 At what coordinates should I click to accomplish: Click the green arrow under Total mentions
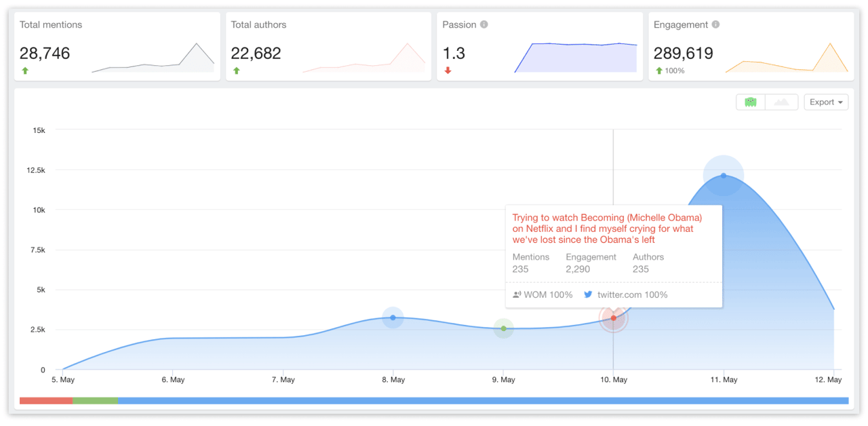coord(25,71)
